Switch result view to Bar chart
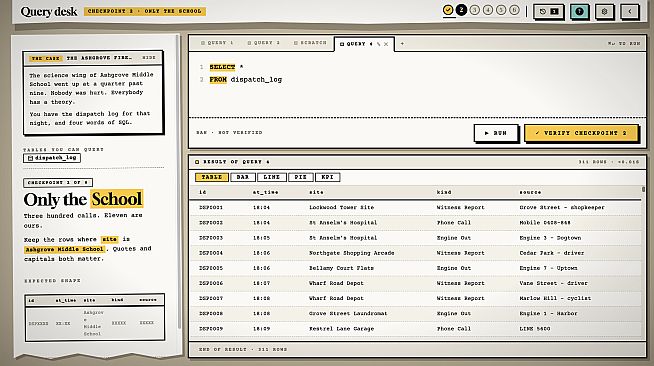The image size is (654, 366). point(243,177)
